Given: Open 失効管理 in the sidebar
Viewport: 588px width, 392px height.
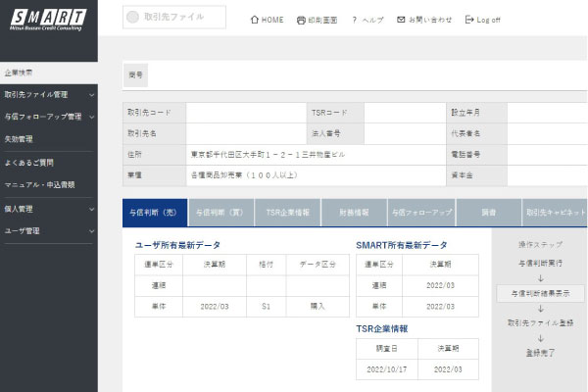Looking at the screenshot, I should (x=20, y=139).
